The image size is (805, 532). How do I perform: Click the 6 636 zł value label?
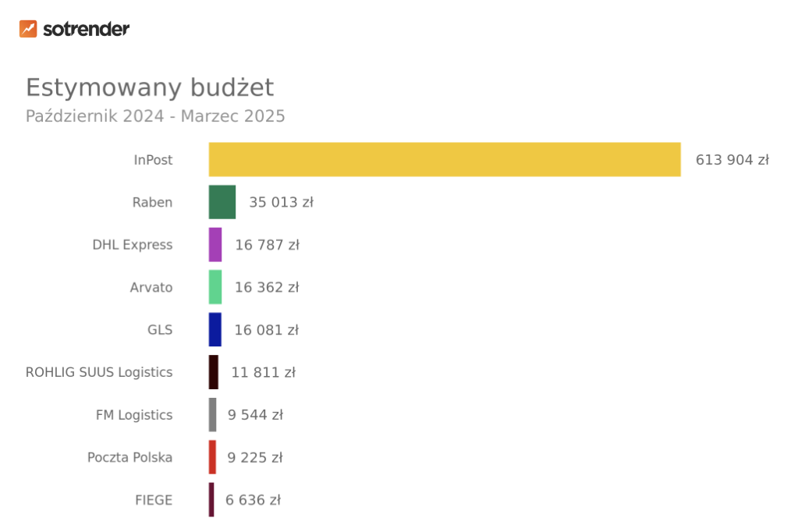click(253, 500)
